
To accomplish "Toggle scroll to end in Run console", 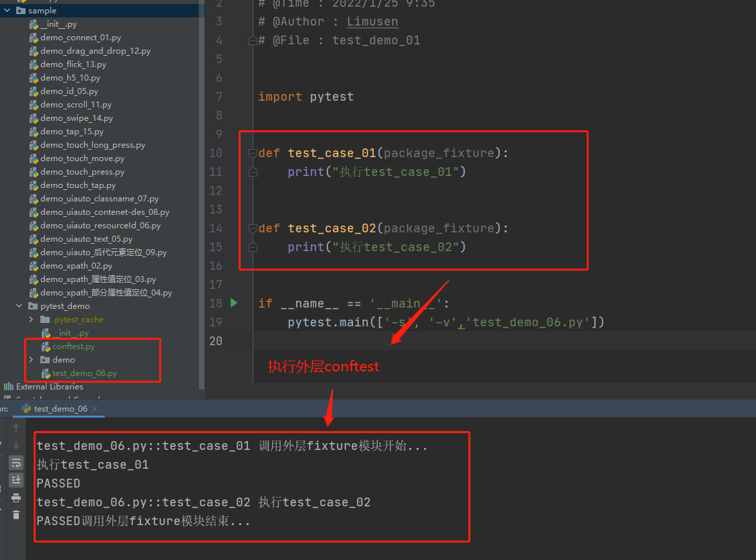I will point(16,480).
